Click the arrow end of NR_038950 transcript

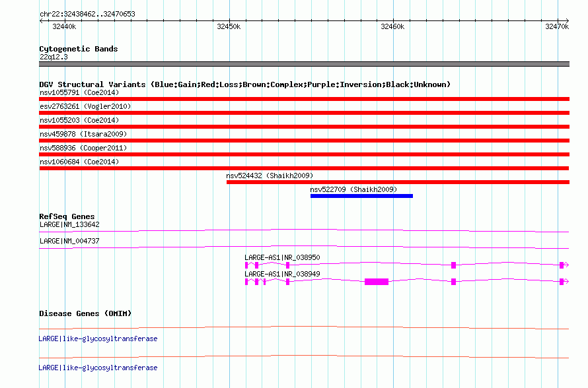[567, 265]
